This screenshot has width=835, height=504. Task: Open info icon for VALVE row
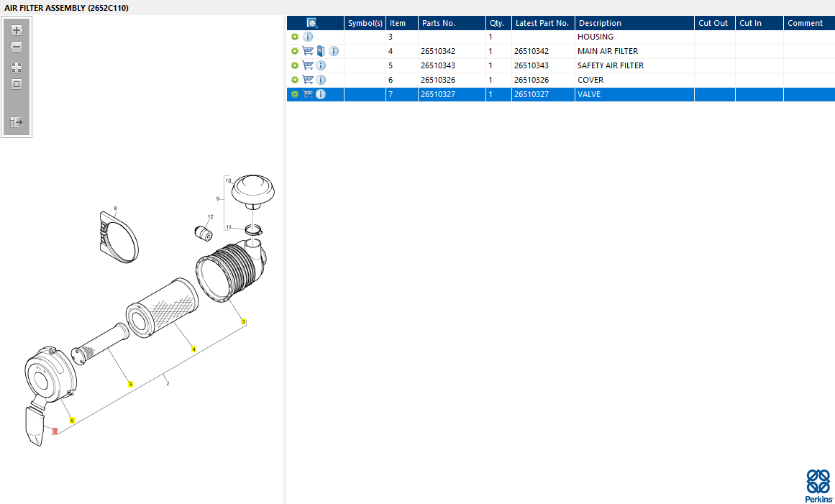tap(321, 94)
